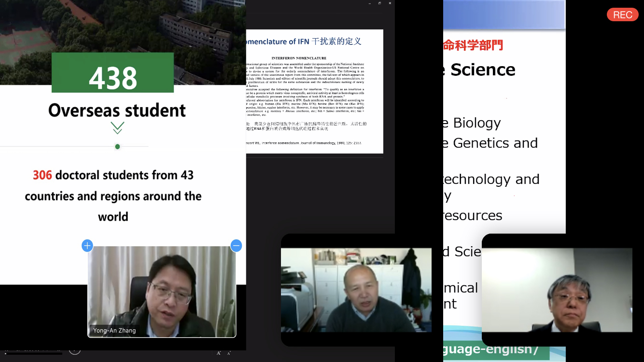
Task: Decrease font size with the smaller A icon
Action: pos(229,353)
